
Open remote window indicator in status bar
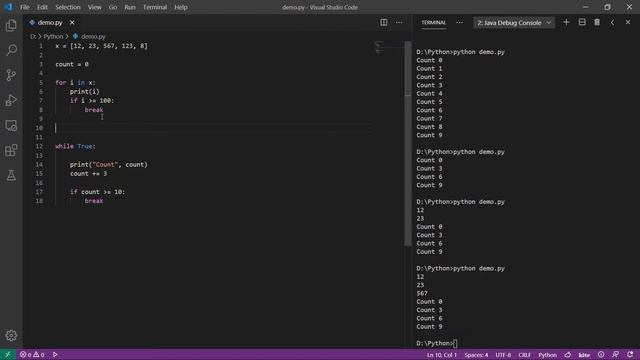8,355
